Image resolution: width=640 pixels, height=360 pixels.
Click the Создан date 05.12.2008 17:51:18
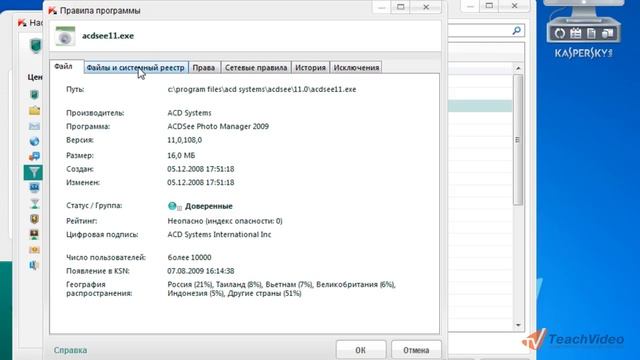click(x=200, y=169)
